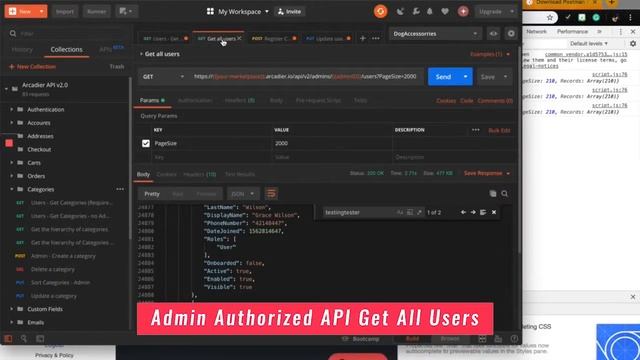Open Postman console status bar icon
This screenshot has height=360, width=640.
40,338
